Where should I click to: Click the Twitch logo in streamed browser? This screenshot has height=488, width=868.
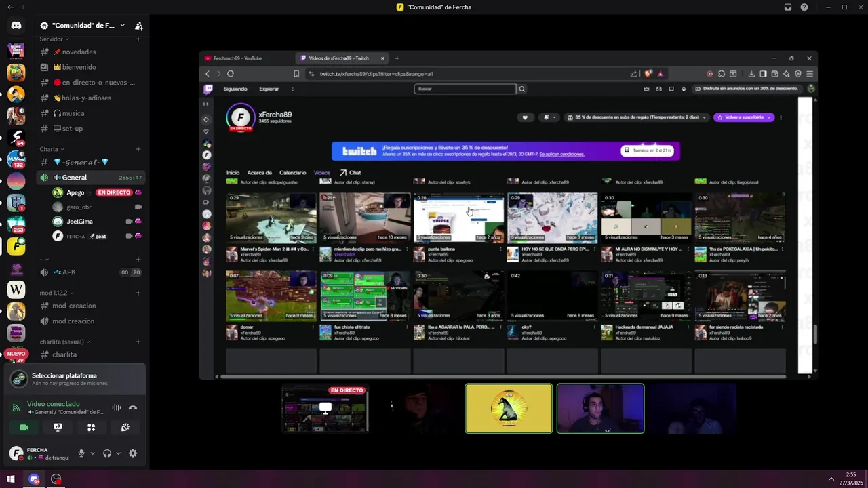[208, 89]
